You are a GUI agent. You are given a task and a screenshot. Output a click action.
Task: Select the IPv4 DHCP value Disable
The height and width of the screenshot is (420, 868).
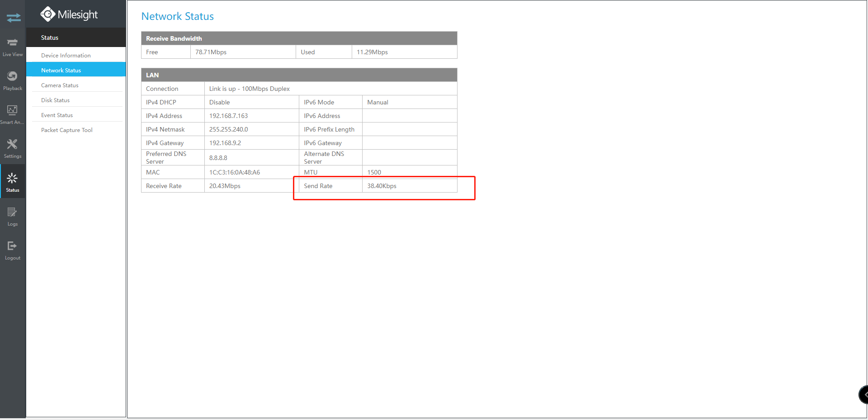219,102
